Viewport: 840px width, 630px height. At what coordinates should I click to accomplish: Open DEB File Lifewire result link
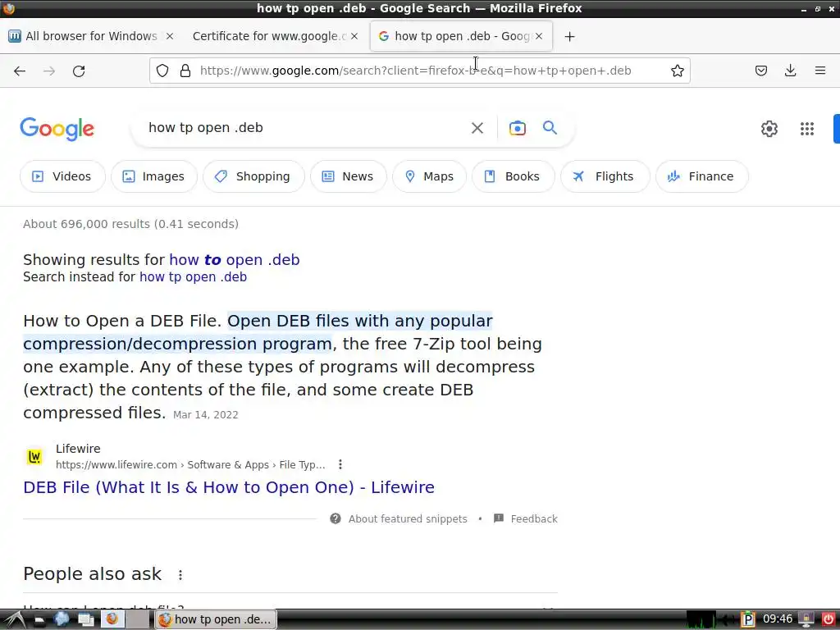tap(229, 487)
